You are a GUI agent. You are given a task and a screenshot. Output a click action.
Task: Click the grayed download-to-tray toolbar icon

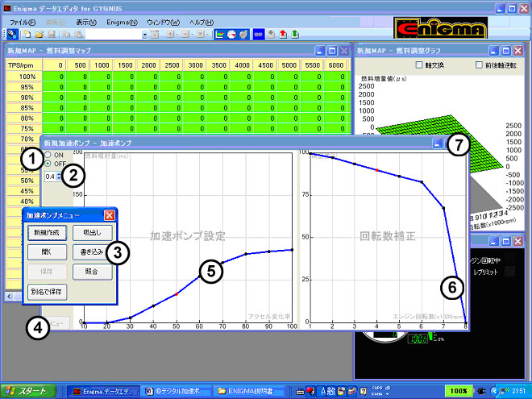coord(271,35)
